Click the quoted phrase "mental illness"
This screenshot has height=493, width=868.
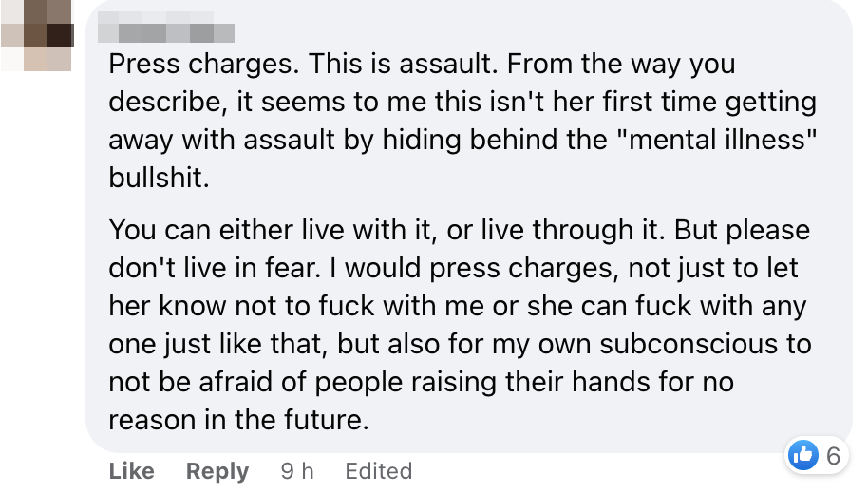715,139
